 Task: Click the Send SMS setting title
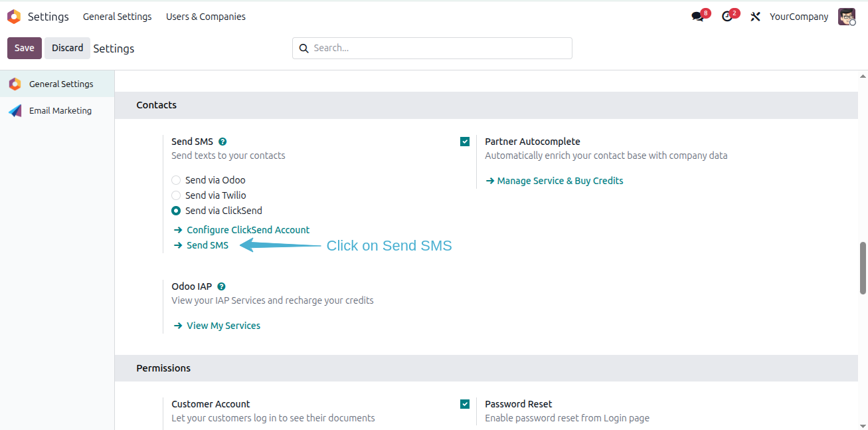[192, 142]
